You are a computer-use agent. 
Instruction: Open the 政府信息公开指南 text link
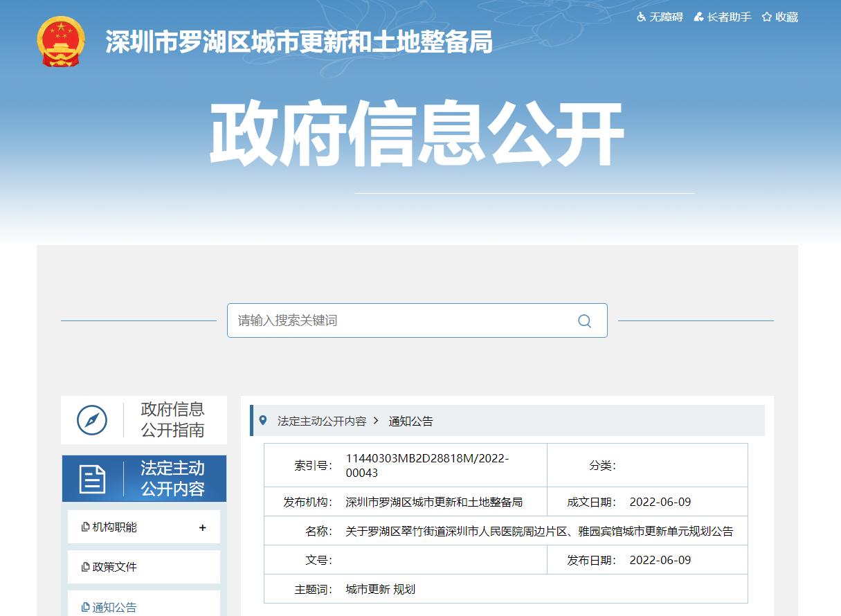172,419
